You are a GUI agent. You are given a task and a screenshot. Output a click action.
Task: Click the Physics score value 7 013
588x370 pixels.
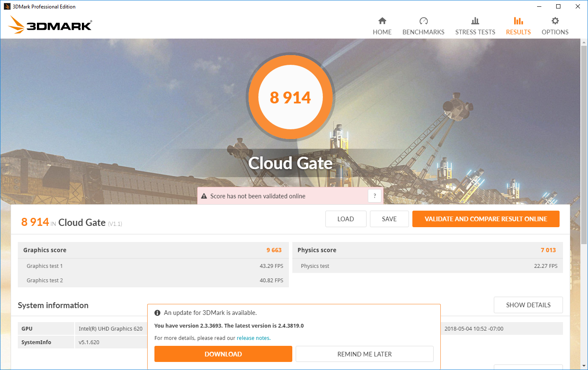pos(548,250)
